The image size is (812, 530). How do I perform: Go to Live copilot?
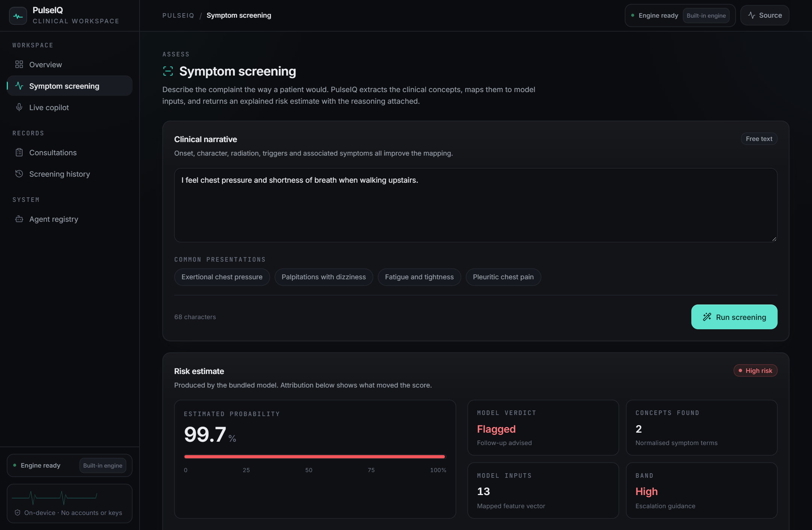click(x=70, y=108)
